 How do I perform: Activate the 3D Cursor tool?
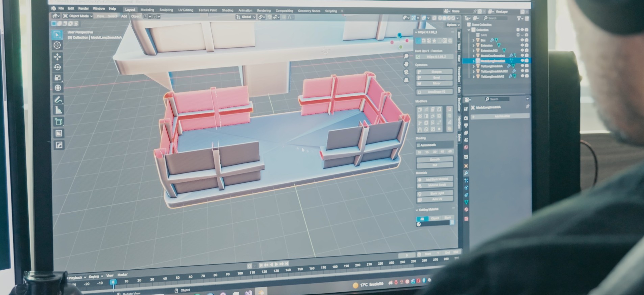57,45
